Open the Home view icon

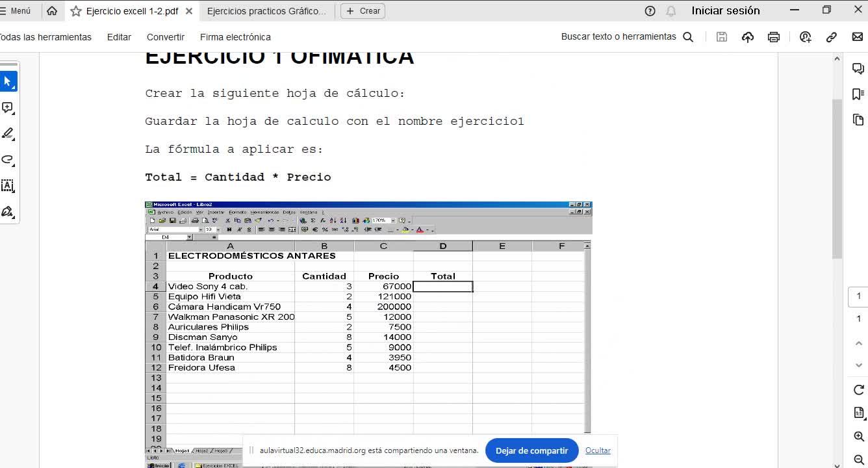(x=52, y=11)
